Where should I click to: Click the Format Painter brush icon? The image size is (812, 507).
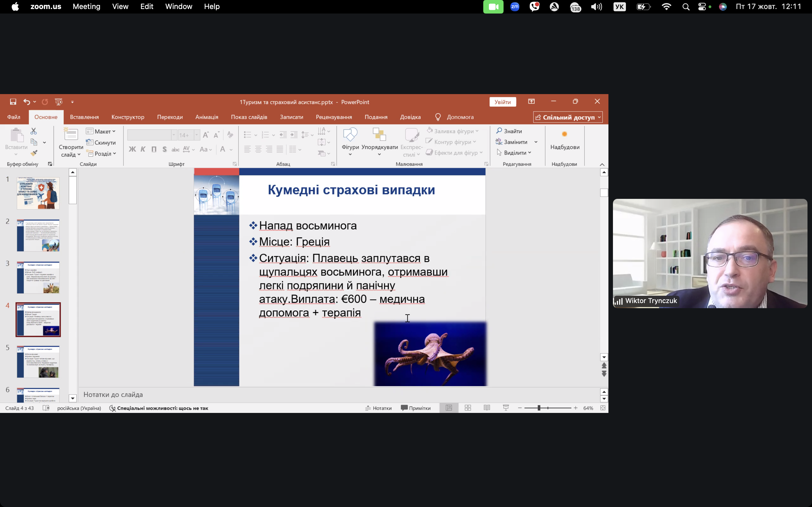tap(34, 153)
